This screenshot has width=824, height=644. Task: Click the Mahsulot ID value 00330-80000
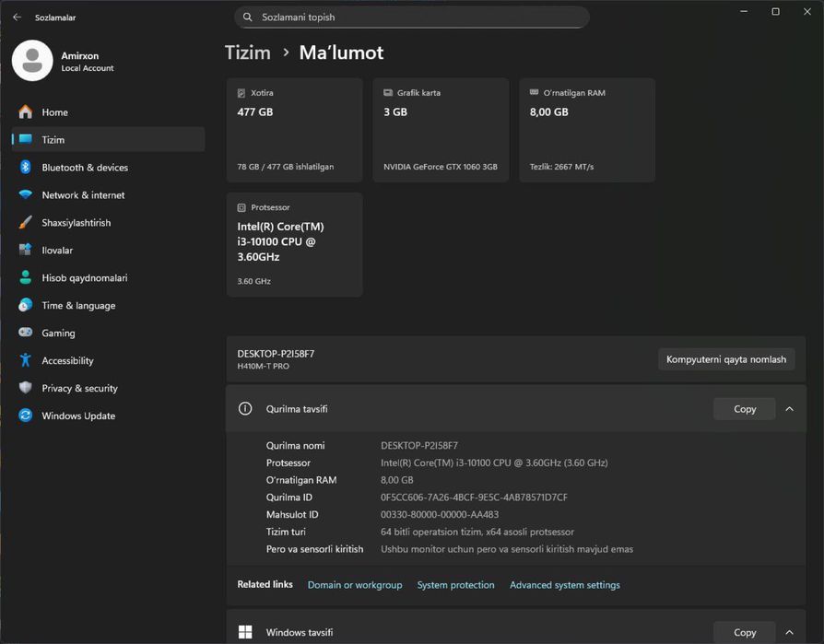click(440, 514)
